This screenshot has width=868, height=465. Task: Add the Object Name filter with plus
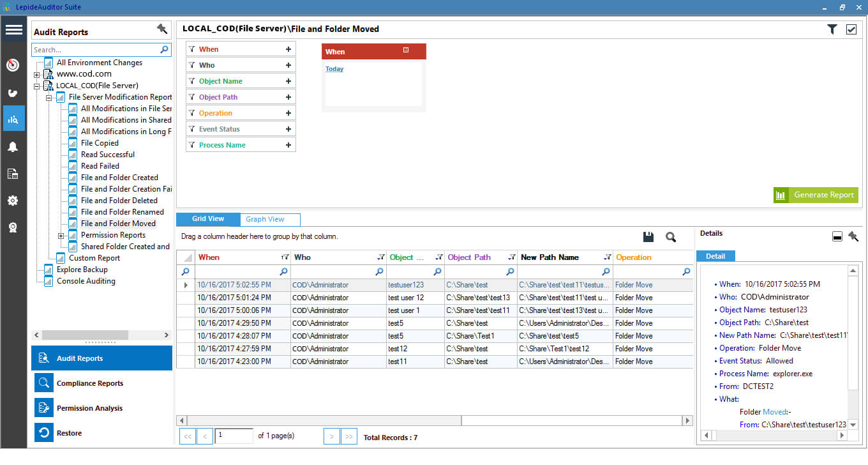tap(288, 81)
